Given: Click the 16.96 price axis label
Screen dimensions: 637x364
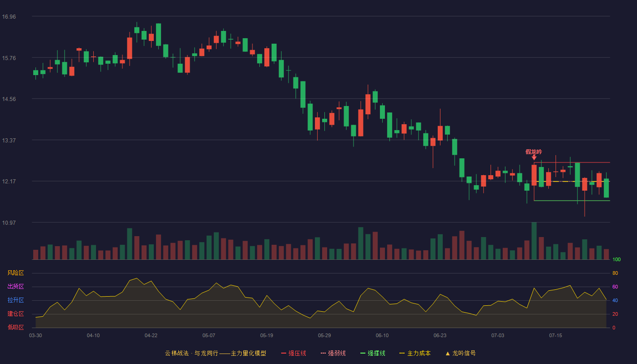Looking at the screenshot, I should (x=9, y=17).
